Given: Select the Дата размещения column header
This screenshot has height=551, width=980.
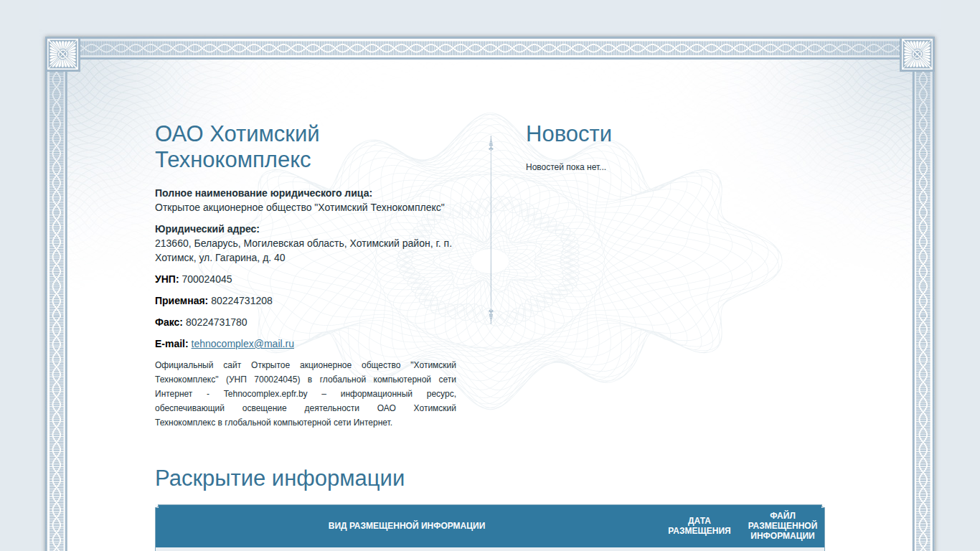Looking at the screenshot, I should (699, 526).
